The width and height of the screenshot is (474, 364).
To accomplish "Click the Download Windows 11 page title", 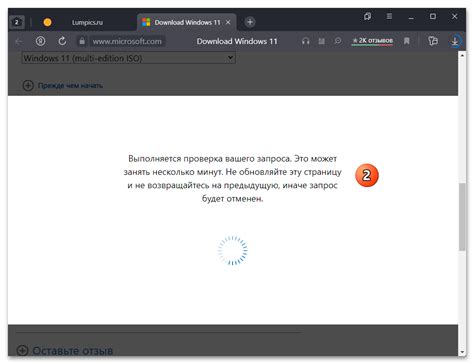I will tap(237, 41).
